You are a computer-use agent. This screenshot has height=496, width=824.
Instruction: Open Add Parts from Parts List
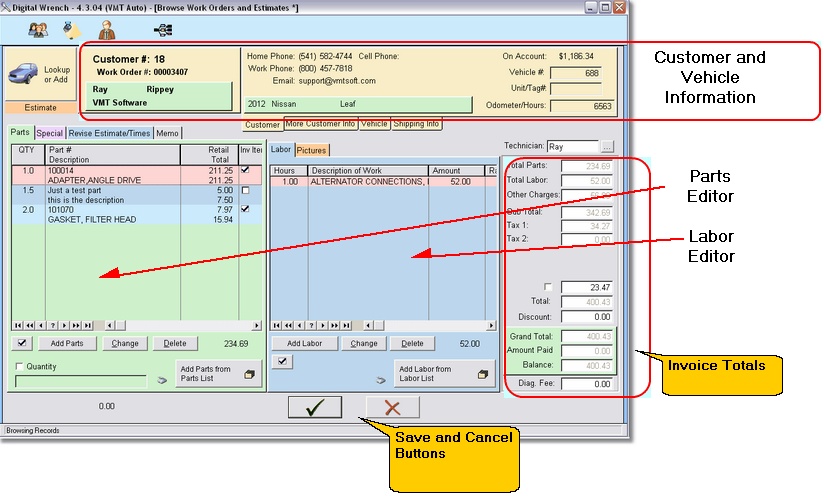pos(218,374)
